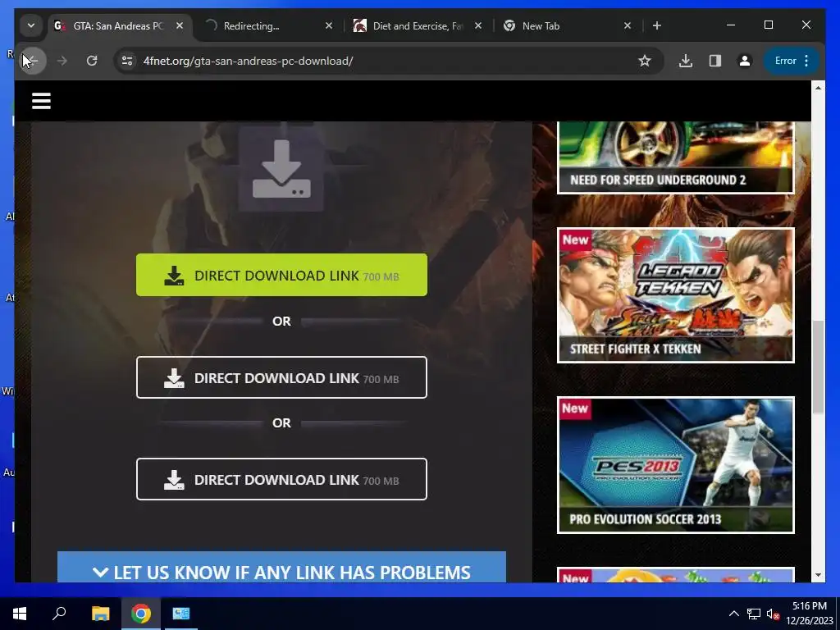The image size is (840, 630).
Task: Open the Chrome profile icon
Action: pos(745,61)
